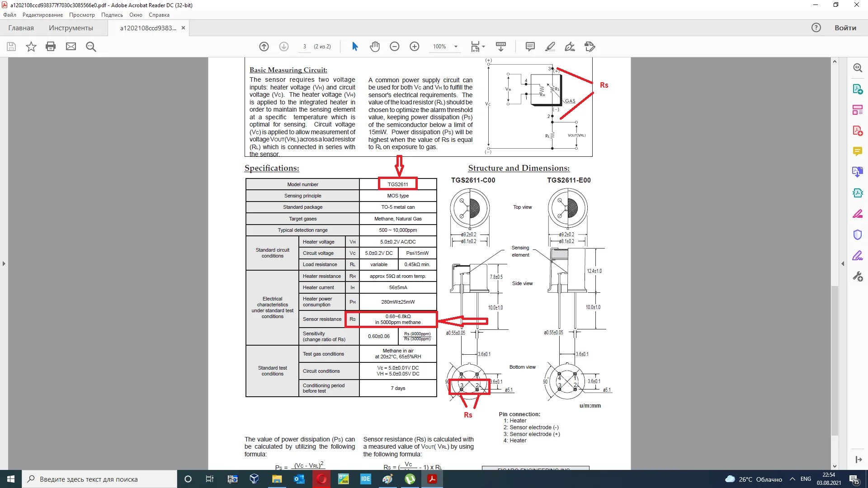
Task: Add file to favorites with star icon
Action: click(x=31, y=47)
